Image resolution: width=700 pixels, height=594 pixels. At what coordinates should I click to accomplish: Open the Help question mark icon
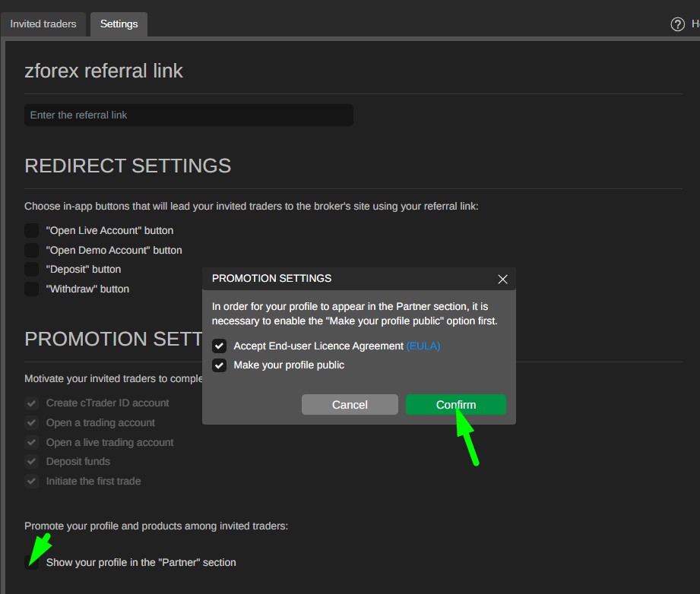click(677, 24)
